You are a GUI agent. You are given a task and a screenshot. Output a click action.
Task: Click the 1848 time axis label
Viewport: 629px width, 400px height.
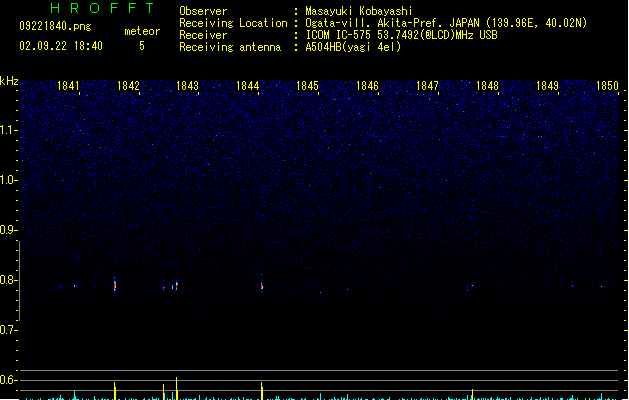pyautogui.click(x=487, y=86)
